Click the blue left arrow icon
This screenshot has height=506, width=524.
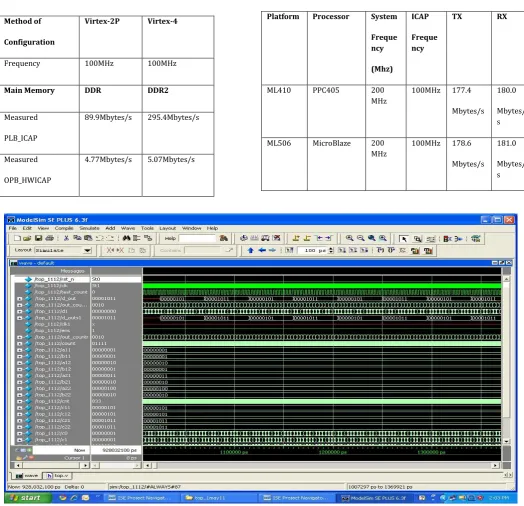pos(262,250)
